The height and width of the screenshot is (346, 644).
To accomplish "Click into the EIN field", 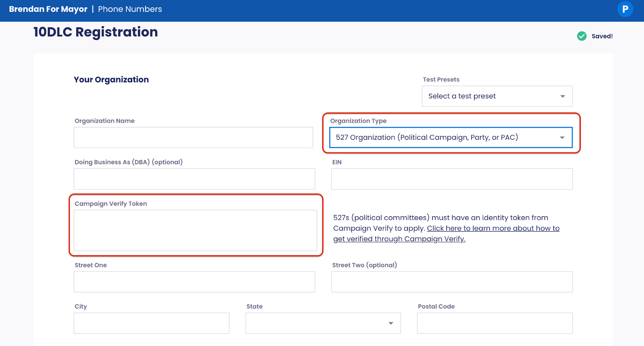I will coord(452,179).
